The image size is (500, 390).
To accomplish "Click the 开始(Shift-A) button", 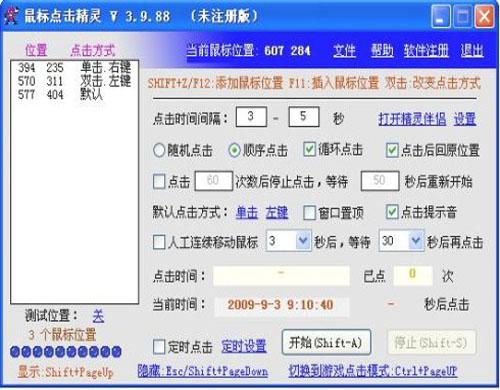I will [326, 342].
